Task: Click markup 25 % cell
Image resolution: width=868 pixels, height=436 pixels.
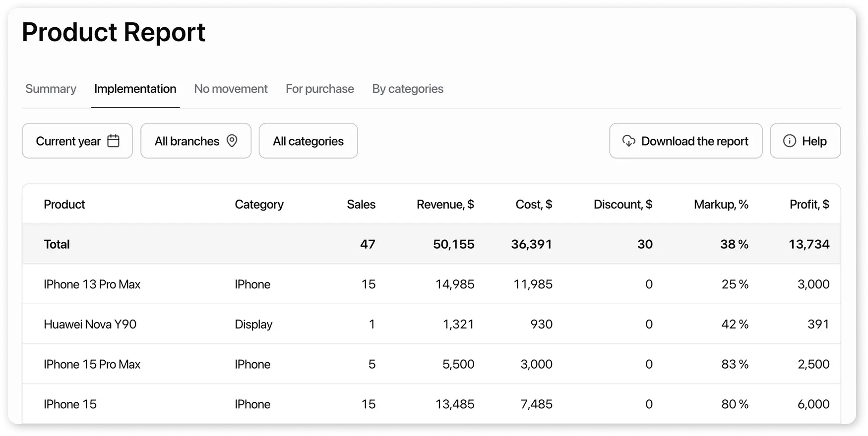Action: click(x=735, y=284)
